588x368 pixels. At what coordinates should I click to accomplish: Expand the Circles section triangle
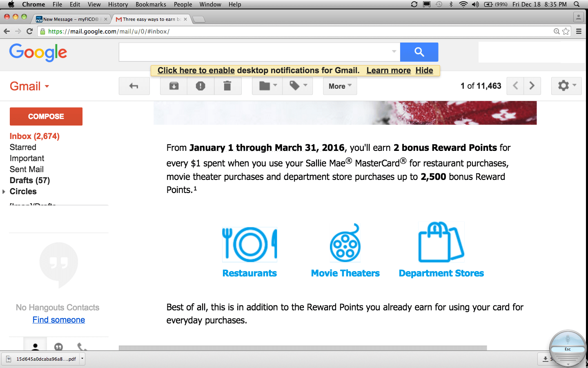point(4,191)
